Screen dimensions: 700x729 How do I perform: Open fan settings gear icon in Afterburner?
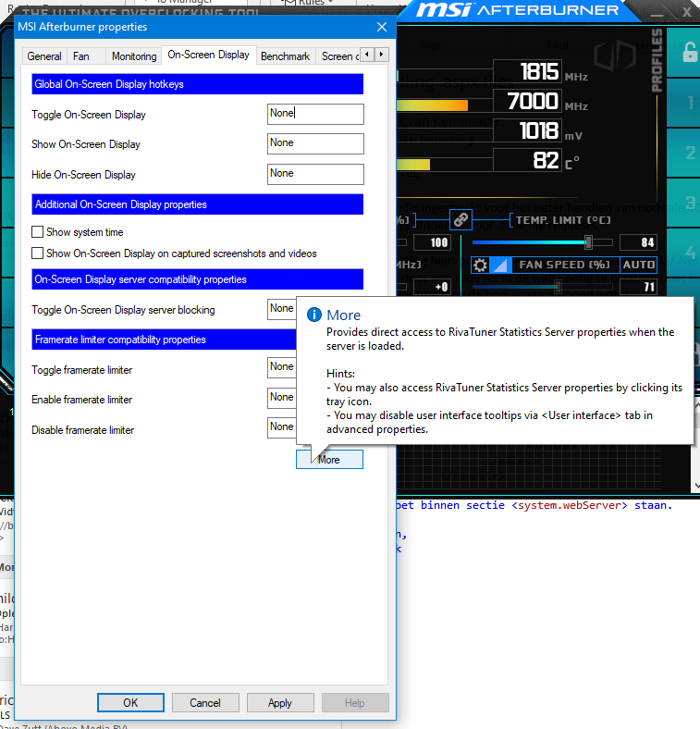[x=480, y=265]
